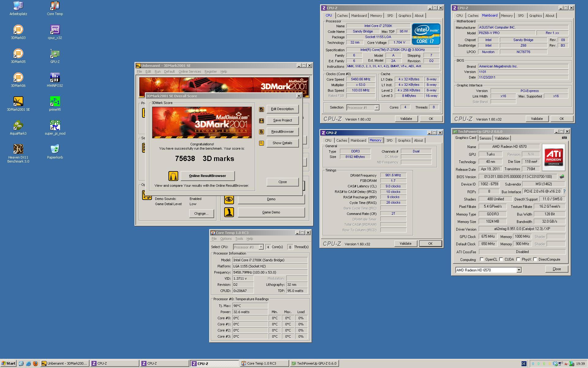Click the GPU-Z BIOS save chip icon
This screenshot has width=588, height=368.
[562, 177]
